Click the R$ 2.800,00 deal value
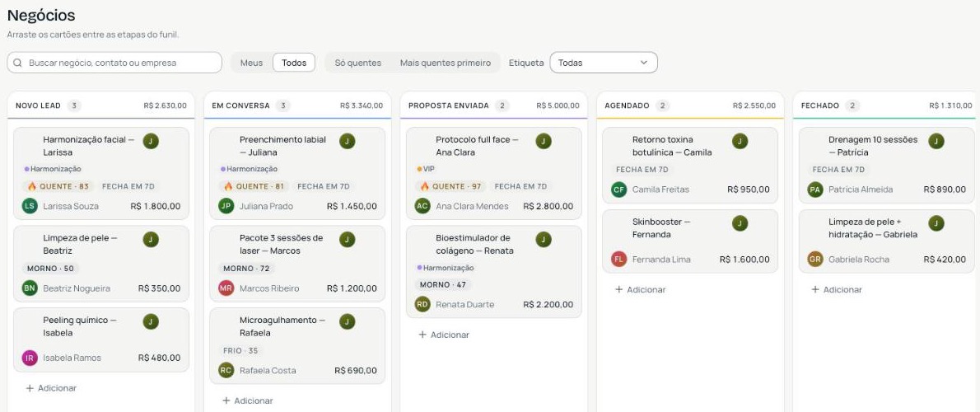980x412 pixels. point(548,206)
